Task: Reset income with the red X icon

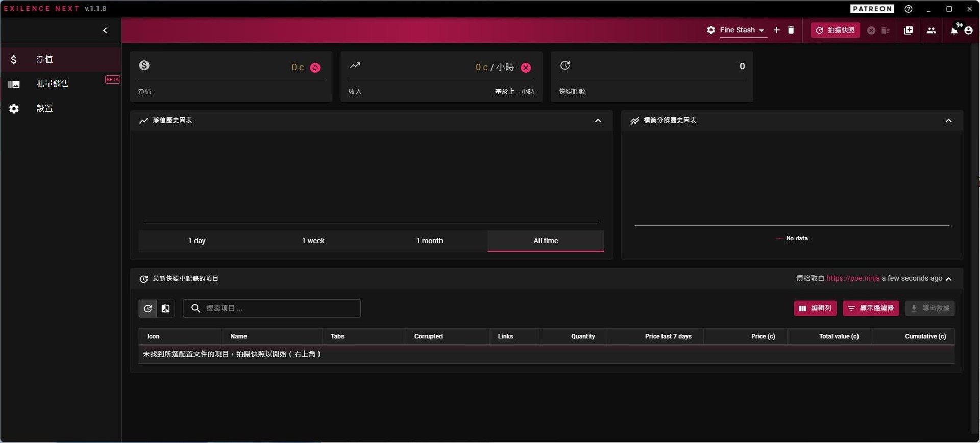Action: pyautogui.click(x=526, y=68)
